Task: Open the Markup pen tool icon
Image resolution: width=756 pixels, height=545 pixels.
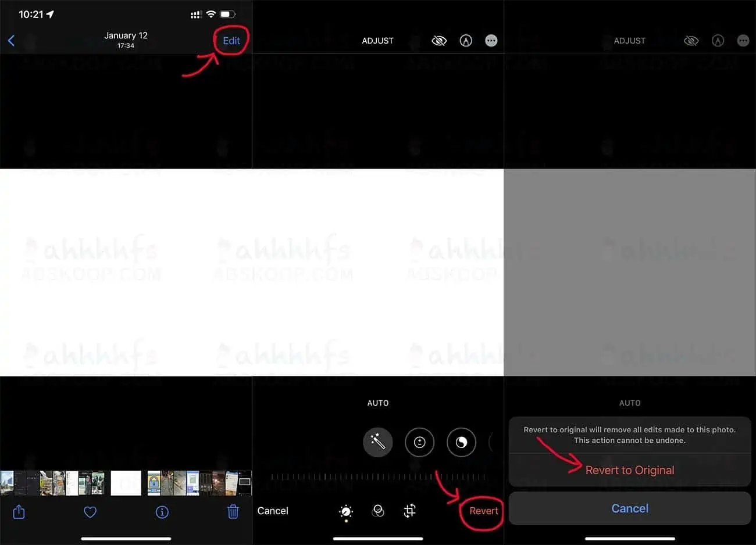Action: click(466, 41)
